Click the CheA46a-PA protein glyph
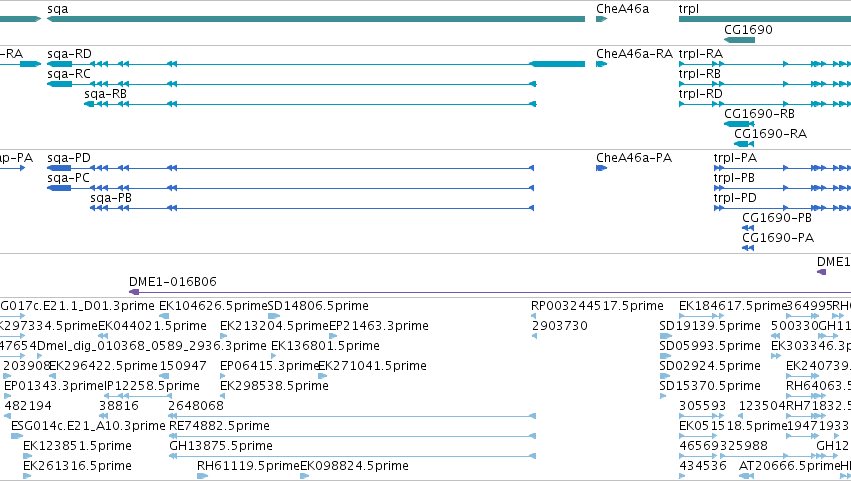The height and width of the screenshot is (481, 851). pos(601,168)
